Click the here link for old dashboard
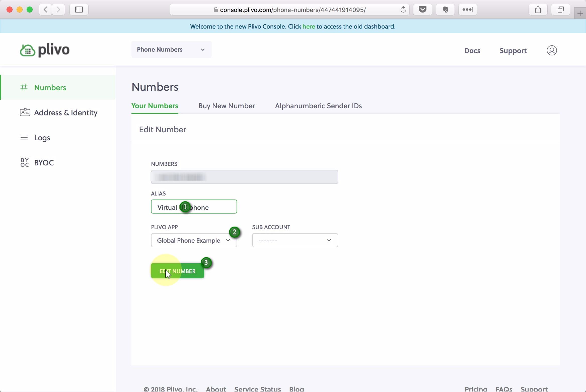The height and width of the screenshot is (392, 586). (309, 26)
